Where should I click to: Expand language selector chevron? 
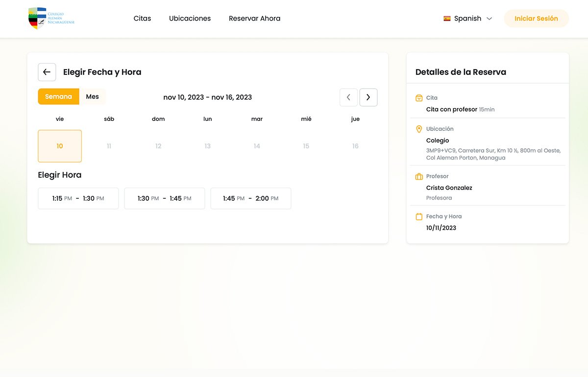coord(489,19)
